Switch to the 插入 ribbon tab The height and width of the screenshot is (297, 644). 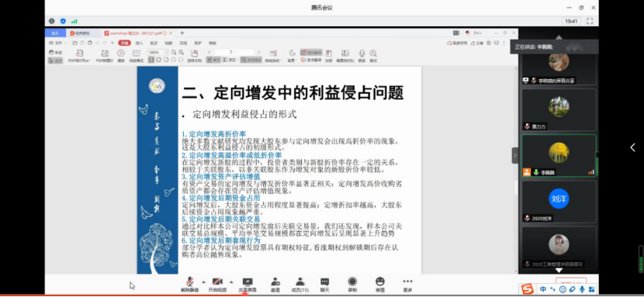point(139,43)
